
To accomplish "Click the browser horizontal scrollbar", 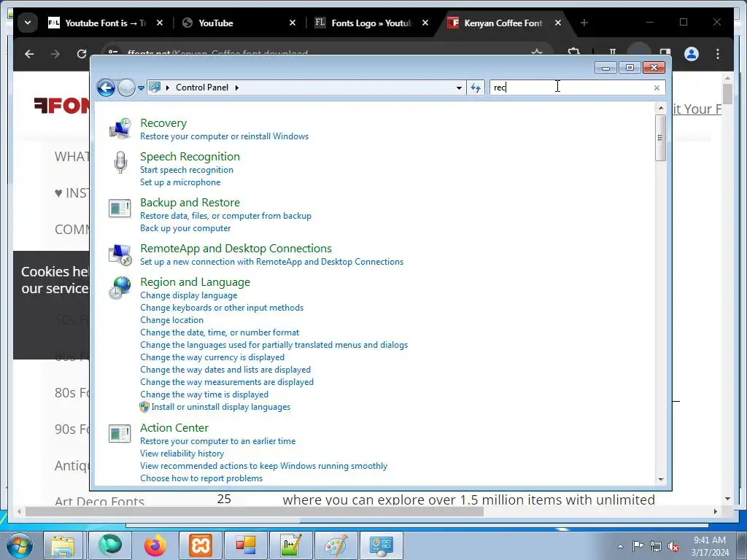I will (255, 511).
